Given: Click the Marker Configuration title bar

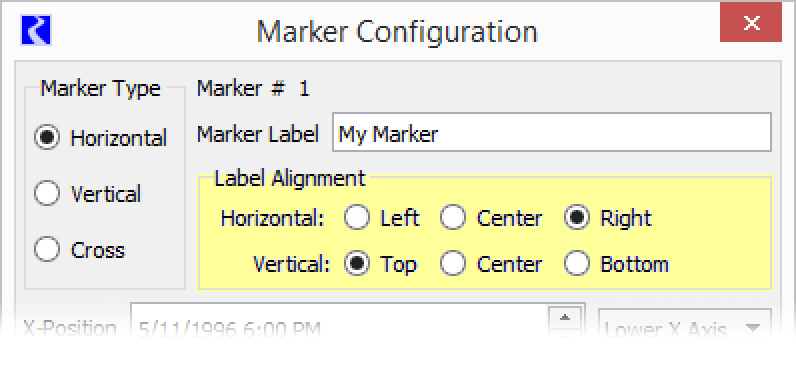Looking at the screenshot, I should tap(397, 31).
